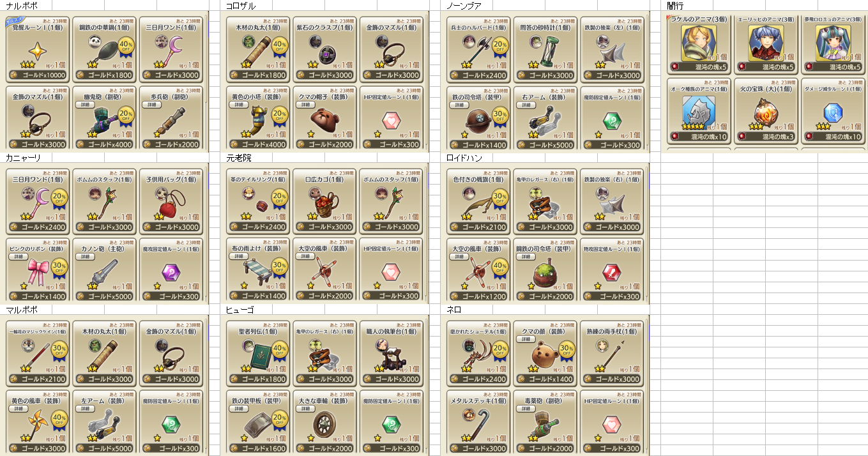
Task: Click the 大きな車輪 wheel icon
Action: 324,423
